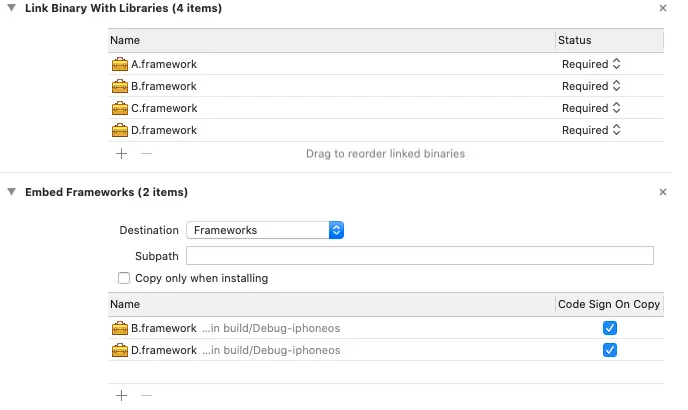The height and width of the screenshot is (410, 688).
Task: Change A.framework Required status dropdown
Action: click(591, 64)
